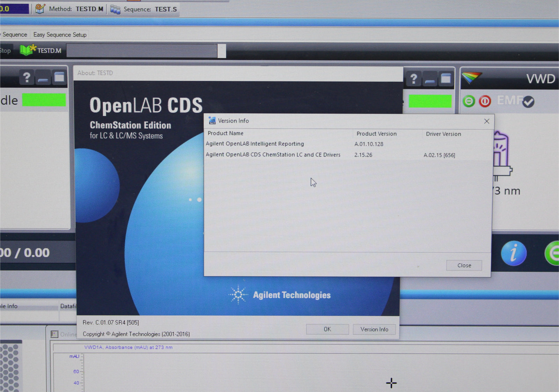Screen dimensions: 559x392
Task: Minimize the left module panel
Action: (43, 78)
